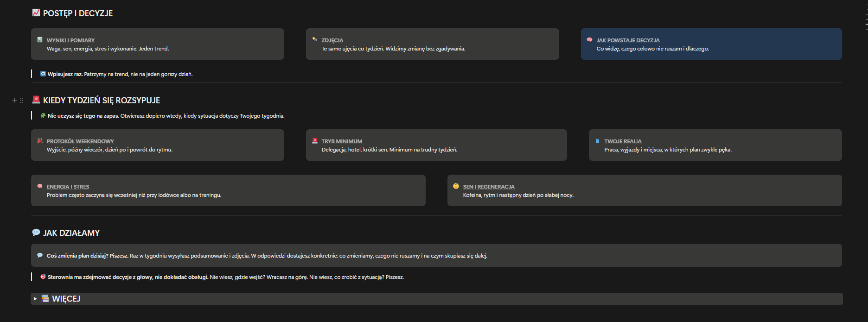This screenshot has height=322, width=868.
Task: Open the SEN I REGENERACJA link
Action: tap(489, 187)
